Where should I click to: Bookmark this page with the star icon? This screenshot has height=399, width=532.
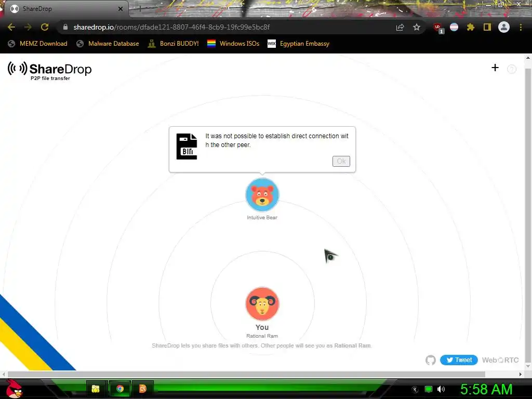(417, 27)
